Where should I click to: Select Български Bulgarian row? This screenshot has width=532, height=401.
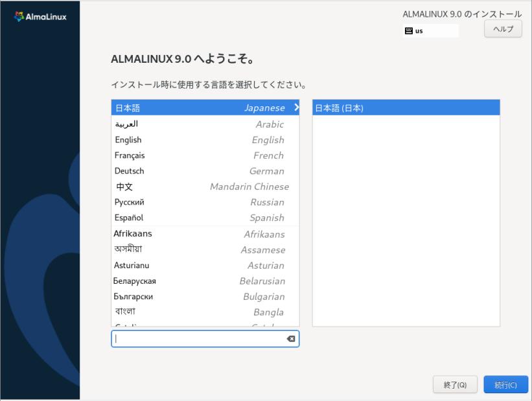click(x=205, y=296)
